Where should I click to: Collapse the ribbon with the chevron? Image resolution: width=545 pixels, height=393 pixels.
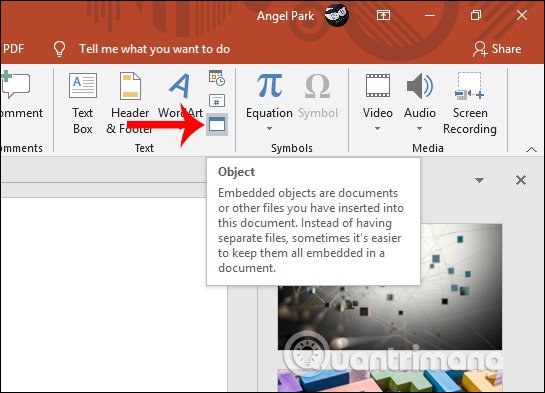coord(531,149)
